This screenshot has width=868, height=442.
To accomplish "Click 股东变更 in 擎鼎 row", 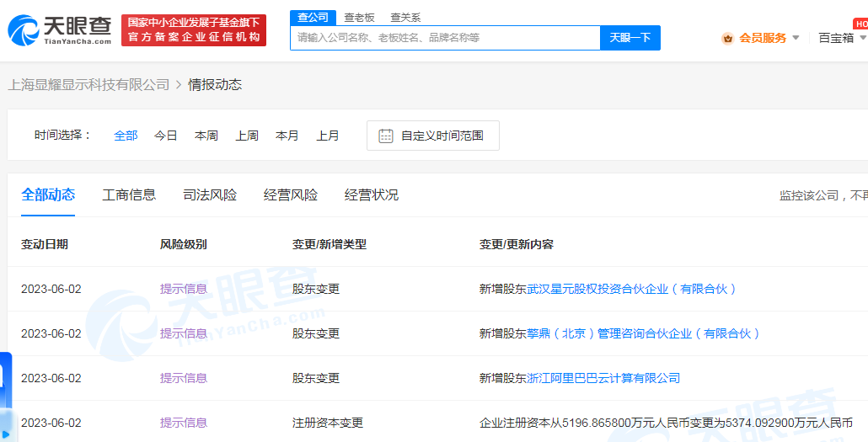I will pos(316,333).
